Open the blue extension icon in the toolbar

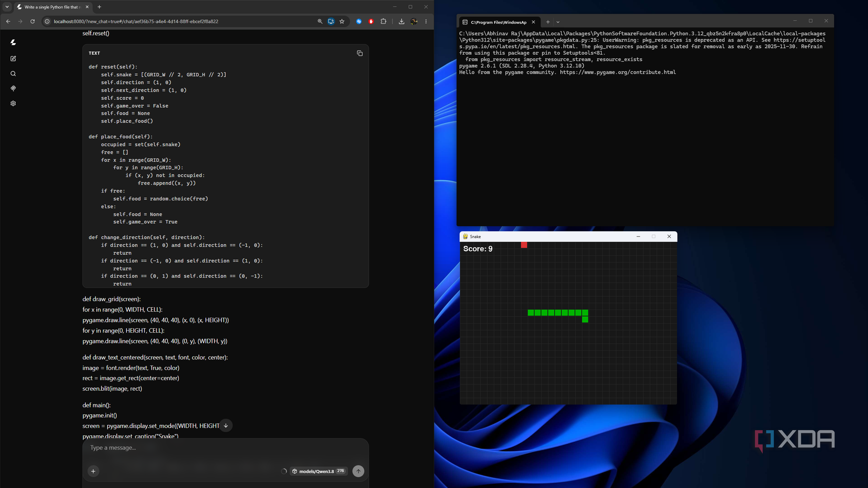click(x=359, y=22)
